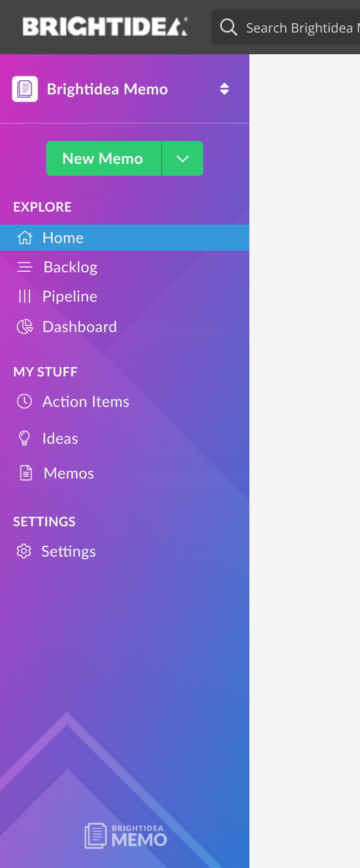The height and width of the screenshot is (868, 360).
Task: Click the Brightidea logo in header
Action: click(x=105, y=27)
